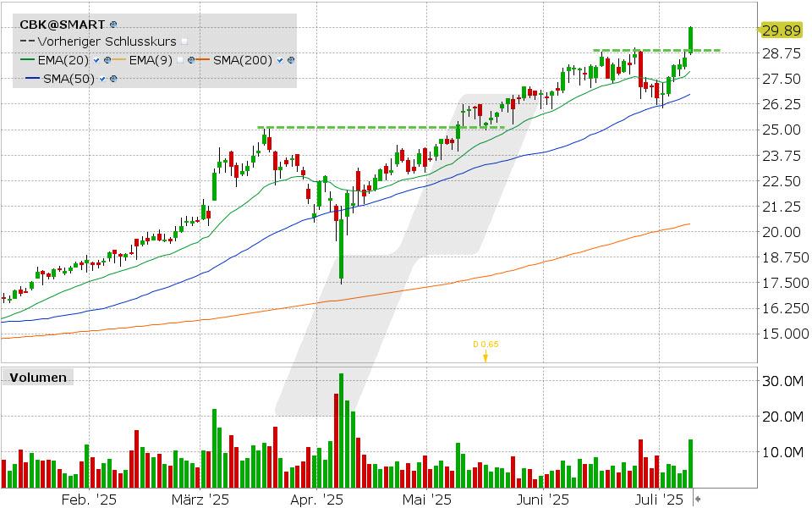Click the EMA(9) legend label
Image resolution: width=812 pixels, height=508 pixels.
[151, 60]
